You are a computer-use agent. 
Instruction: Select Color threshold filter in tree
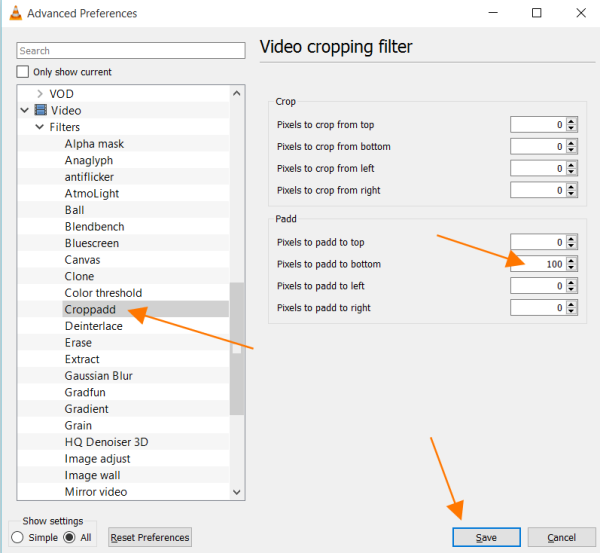click(103, 293)
